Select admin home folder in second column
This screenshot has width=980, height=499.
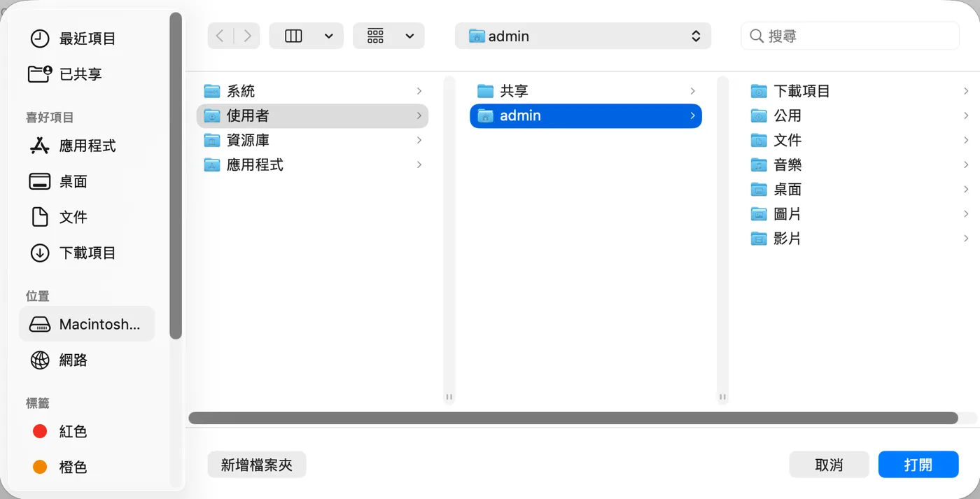[585, 115]
